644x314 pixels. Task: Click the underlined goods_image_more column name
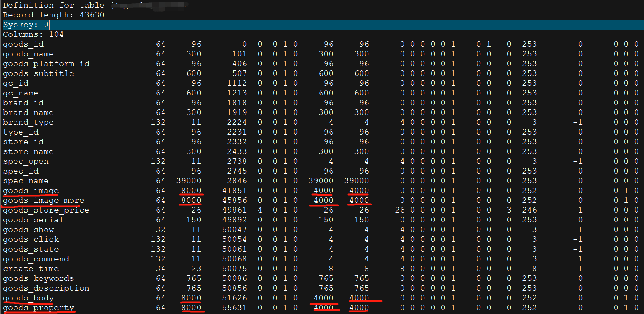pos(43,201)
